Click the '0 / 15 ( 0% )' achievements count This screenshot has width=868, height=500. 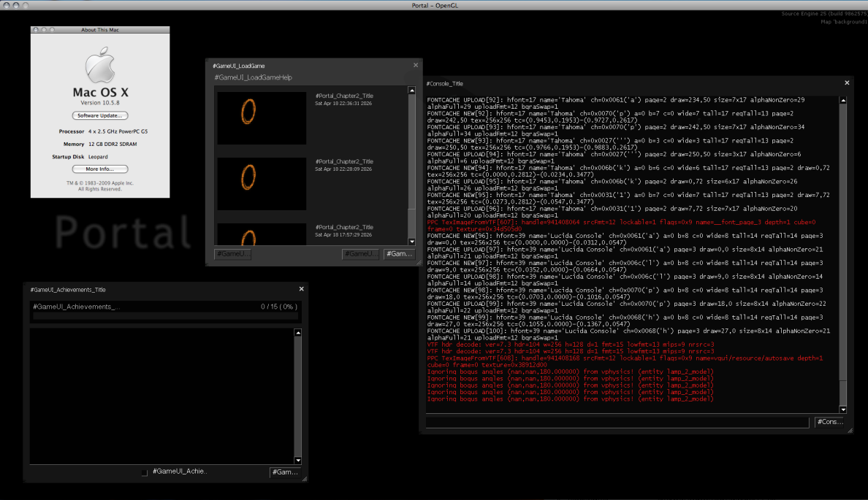coord(279,307)
